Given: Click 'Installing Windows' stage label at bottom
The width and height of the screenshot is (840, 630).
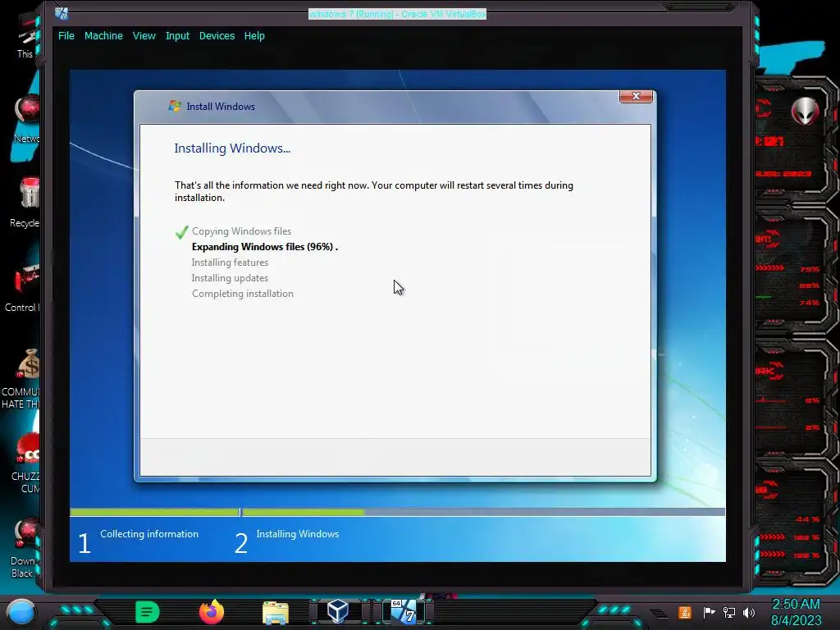Looking at the screenshot, I should [297, 534].
